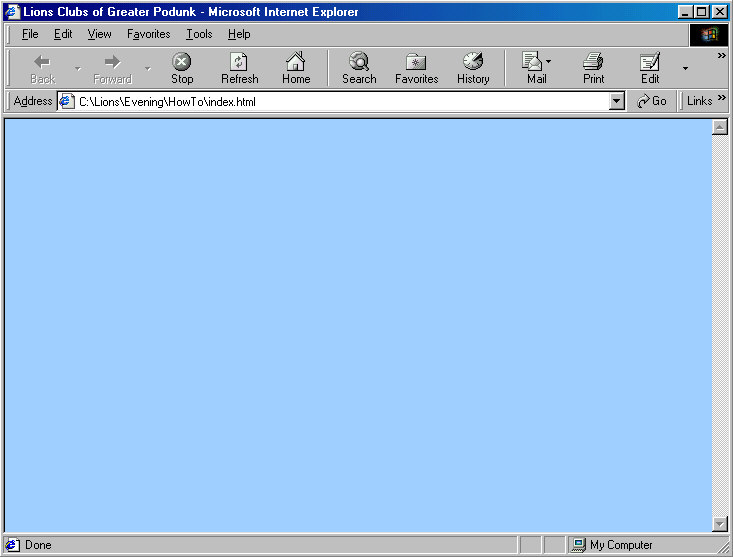Screen dimensions: 733x557
Task: Click the Edit toolbar button
Action: pos(650,68)
